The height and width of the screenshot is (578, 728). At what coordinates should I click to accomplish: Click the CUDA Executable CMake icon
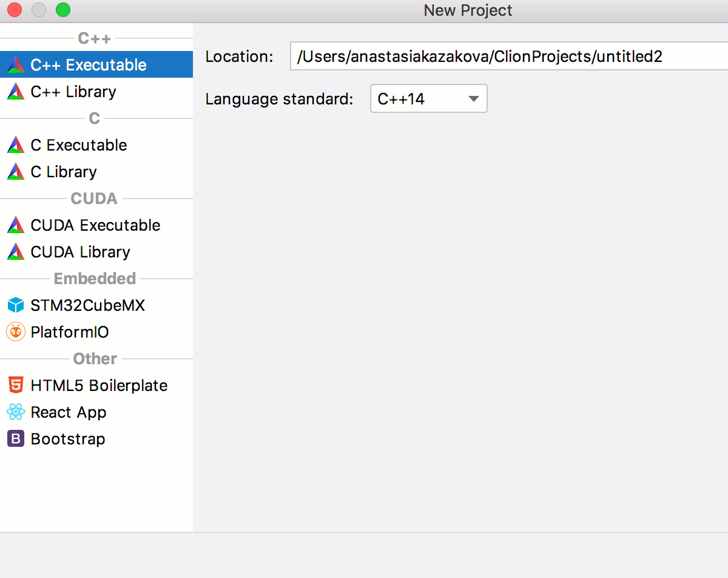[16, 225]
